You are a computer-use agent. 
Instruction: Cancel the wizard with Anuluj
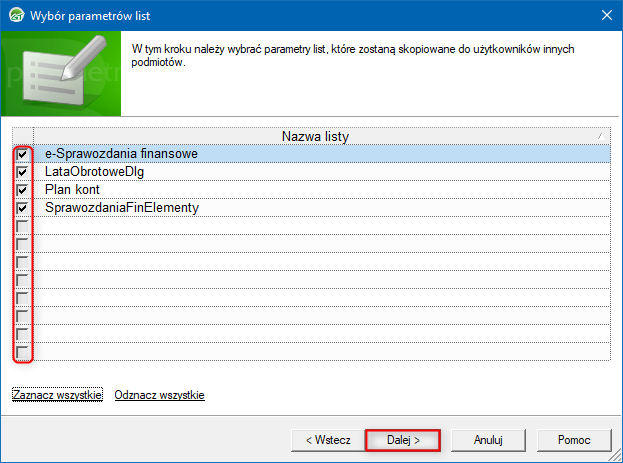[x=488, y=440]
